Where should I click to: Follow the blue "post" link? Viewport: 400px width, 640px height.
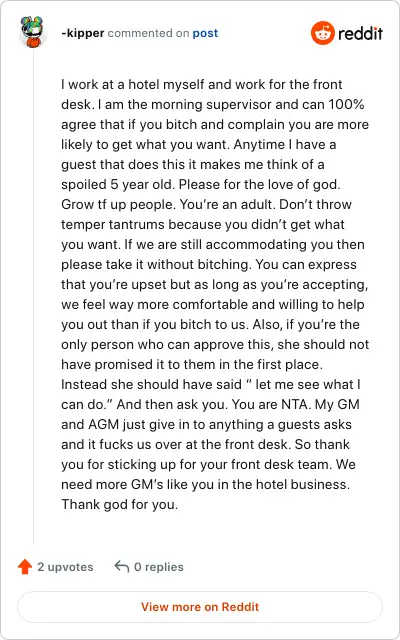pos(205,33)
